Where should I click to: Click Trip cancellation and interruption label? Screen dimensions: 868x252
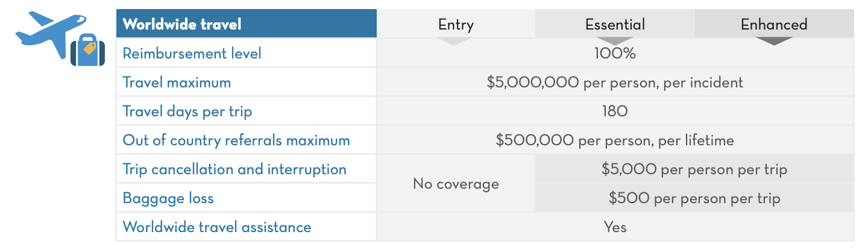point(234,169)
